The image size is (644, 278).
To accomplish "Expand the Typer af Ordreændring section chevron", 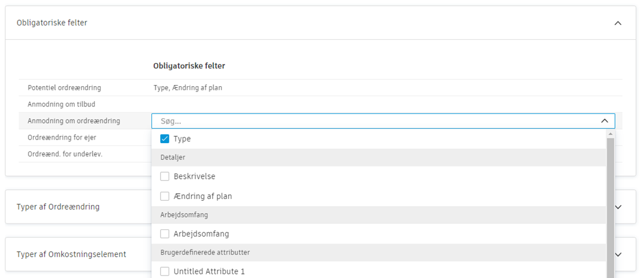I will click(618, 207).
